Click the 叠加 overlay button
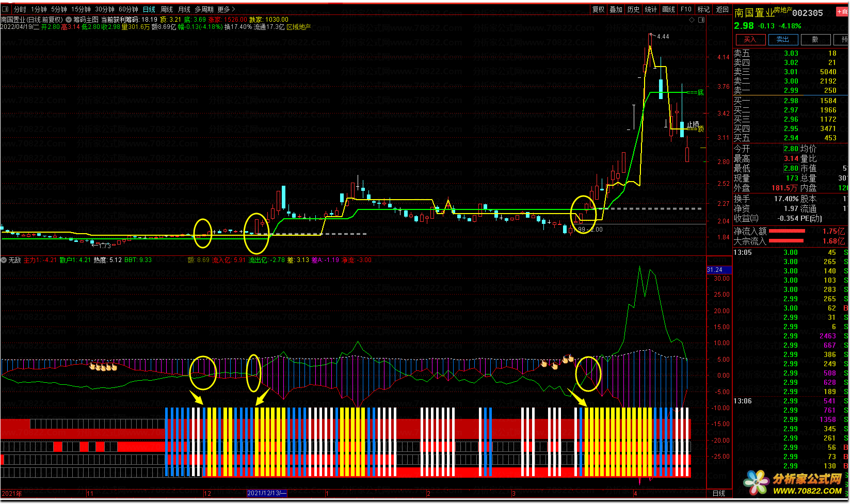The width and height of the screenshot is (851, 504). [x=616, y=9]
